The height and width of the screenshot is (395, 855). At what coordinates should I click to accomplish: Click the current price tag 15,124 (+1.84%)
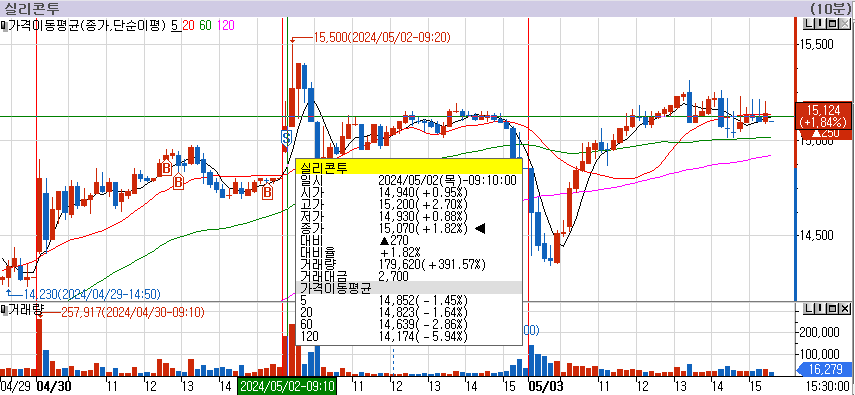pyautogui.click(x=823, y=115)
